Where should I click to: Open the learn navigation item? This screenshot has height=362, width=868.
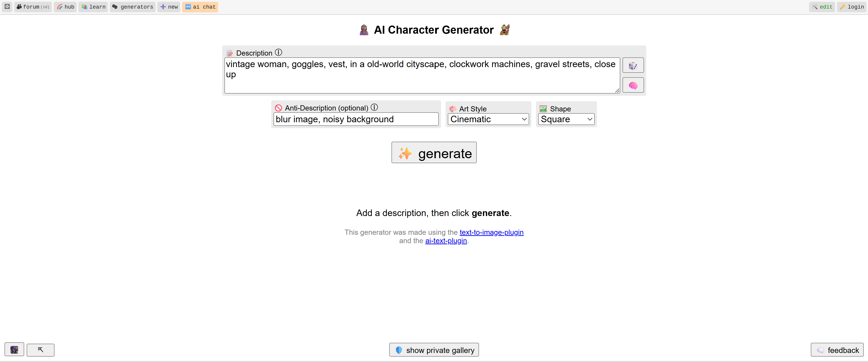93,6
